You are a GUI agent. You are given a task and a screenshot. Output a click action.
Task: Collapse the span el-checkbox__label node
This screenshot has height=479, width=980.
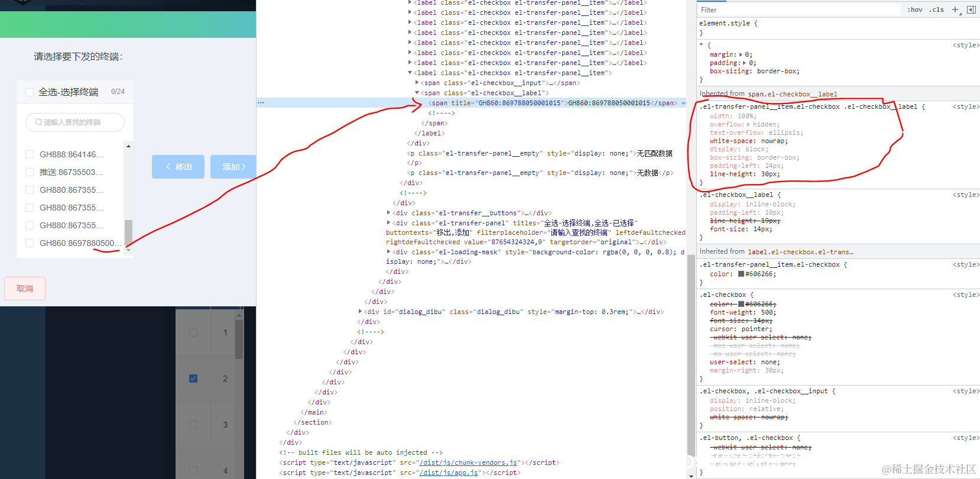[417, 93]
